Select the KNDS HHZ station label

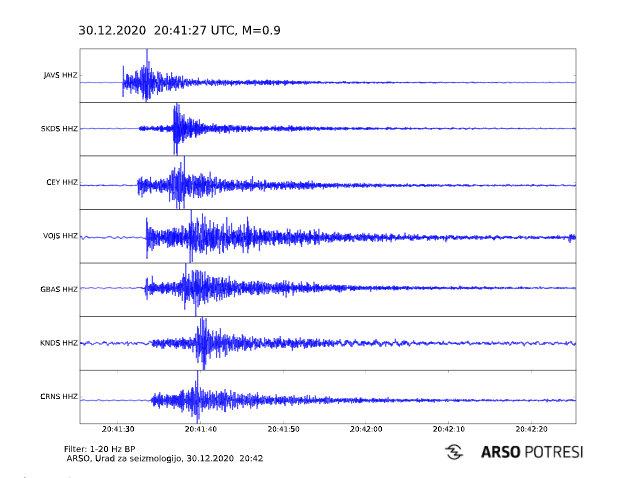coord(60,343)
